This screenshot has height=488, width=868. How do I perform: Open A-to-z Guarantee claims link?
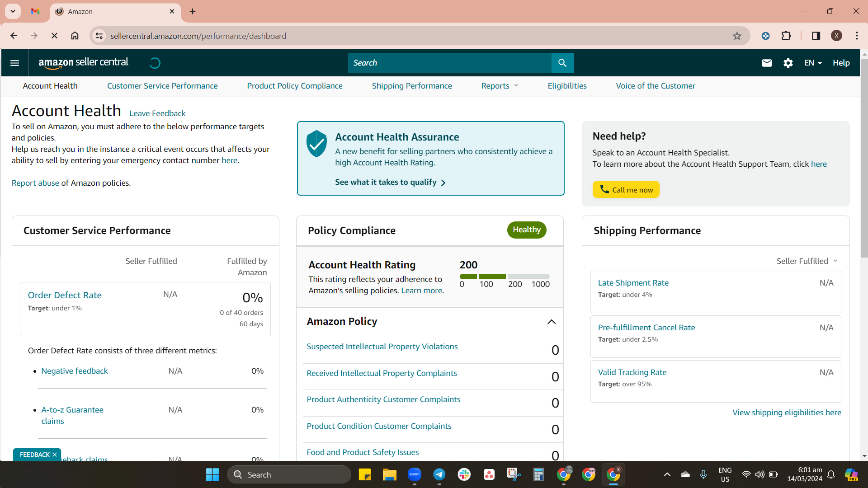(72, 415)
